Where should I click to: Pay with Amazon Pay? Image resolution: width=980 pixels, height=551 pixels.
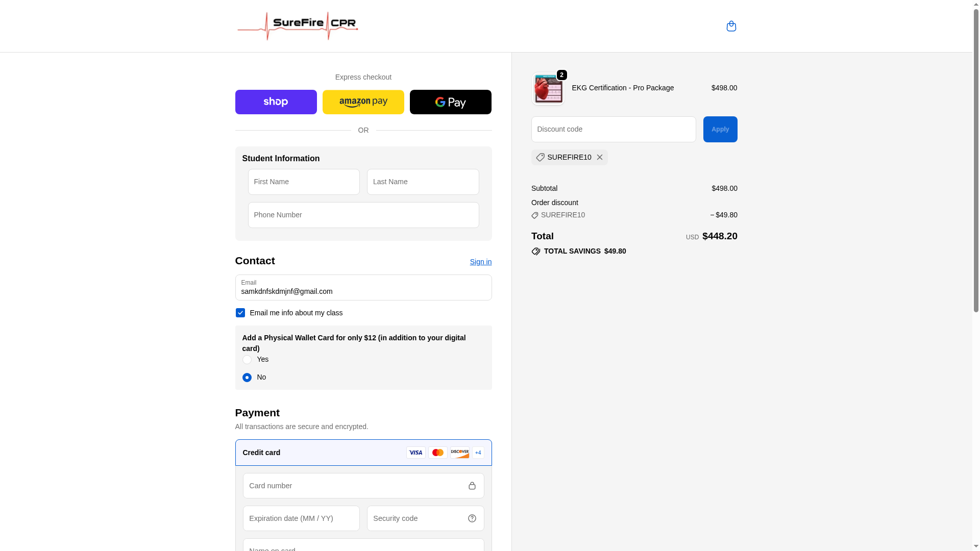tap(363, 102)
